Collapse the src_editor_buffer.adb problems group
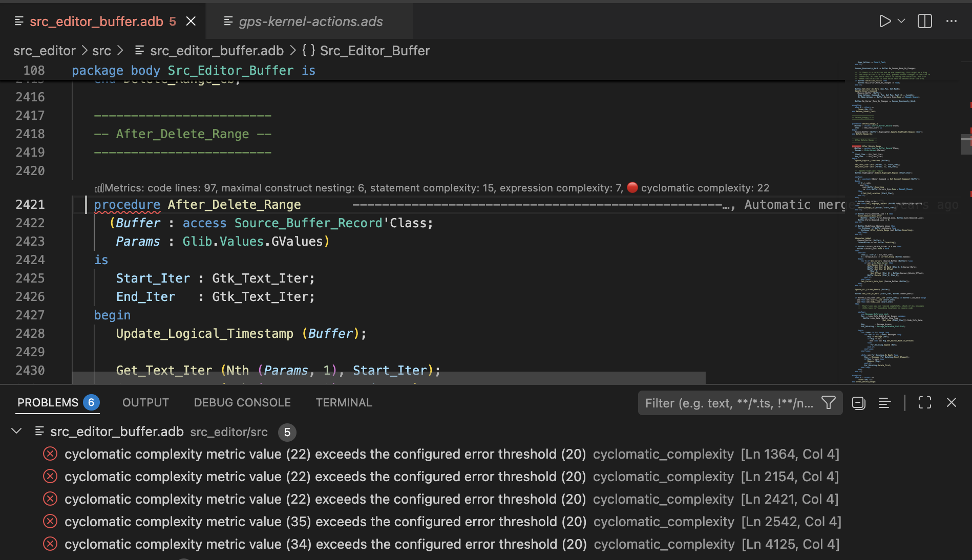The image size is (972, 560). (x=16, y=432)
